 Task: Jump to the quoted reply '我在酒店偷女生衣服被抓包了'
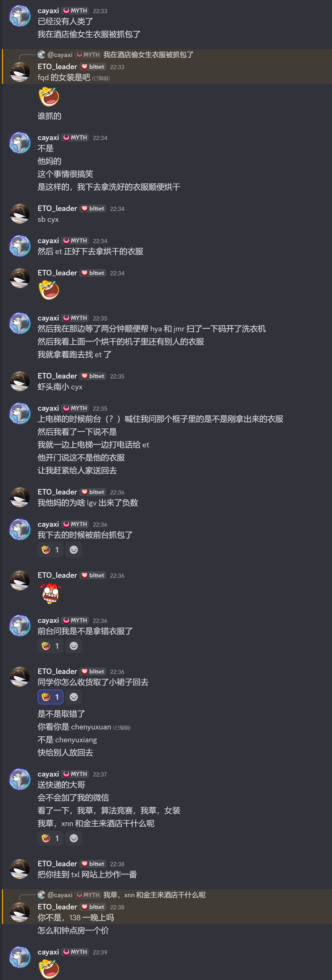pyautogui.click(x=149, y=55)
